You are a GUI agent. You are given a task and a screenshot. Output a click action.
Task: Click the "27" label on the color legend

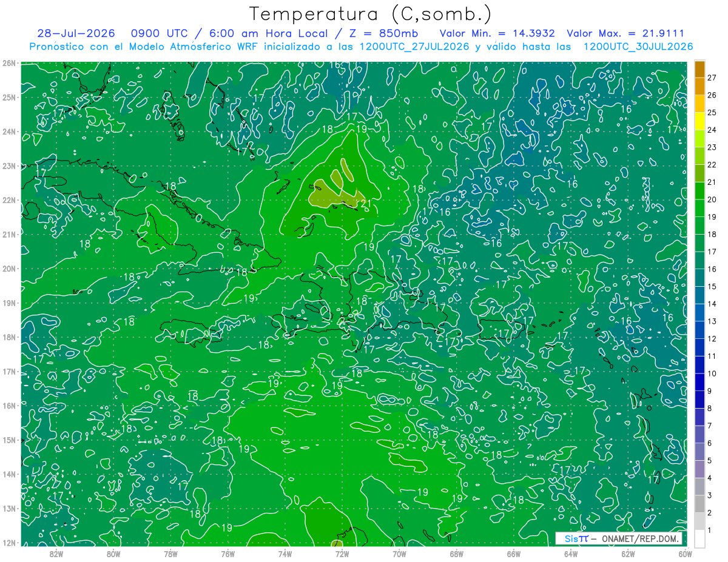(x=712, y=78)
